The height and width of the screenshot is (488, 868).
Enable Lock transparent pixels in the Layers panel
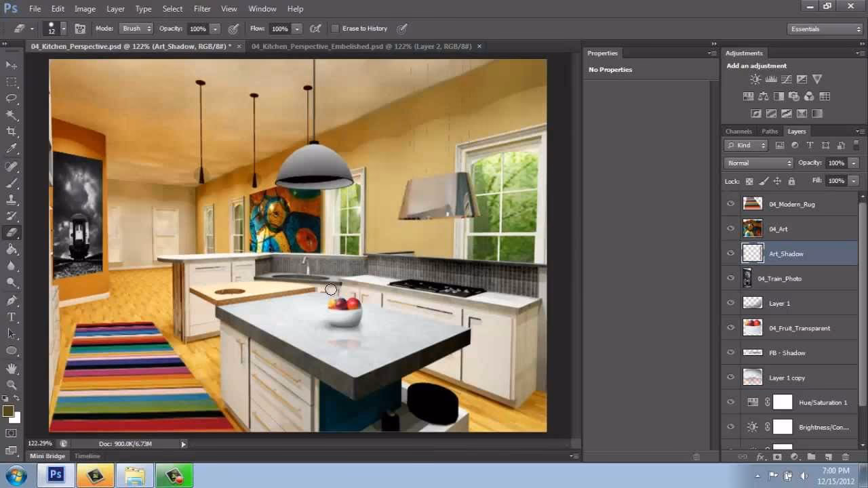749,181
